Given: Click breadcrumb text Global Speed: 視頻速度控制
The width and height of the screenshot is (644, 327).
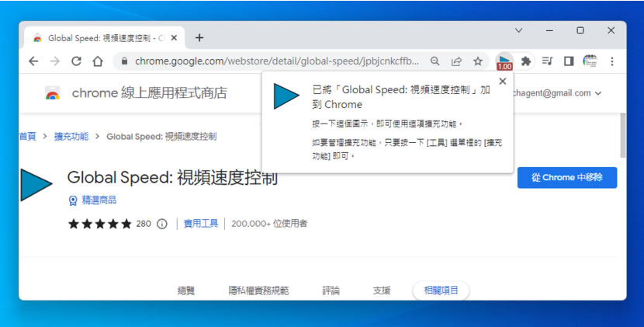Looking at the screenshot, I should 161,137.
